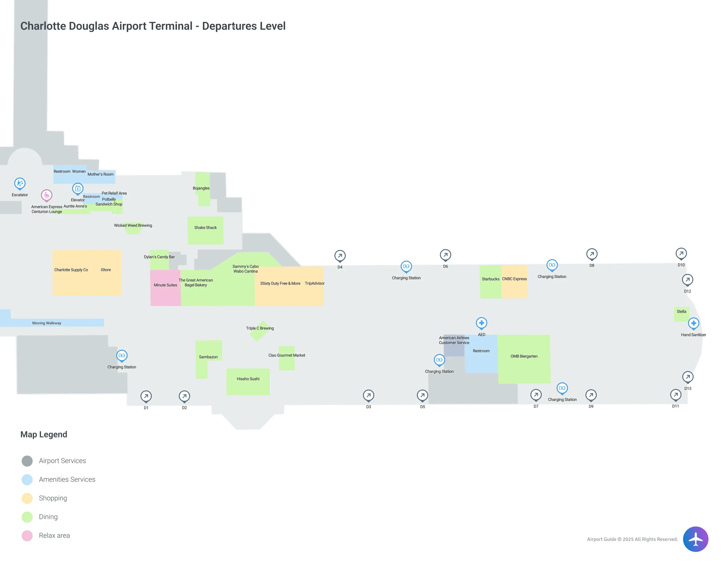
Task: Click the Dining legend swatch
Action: (27, 517)
